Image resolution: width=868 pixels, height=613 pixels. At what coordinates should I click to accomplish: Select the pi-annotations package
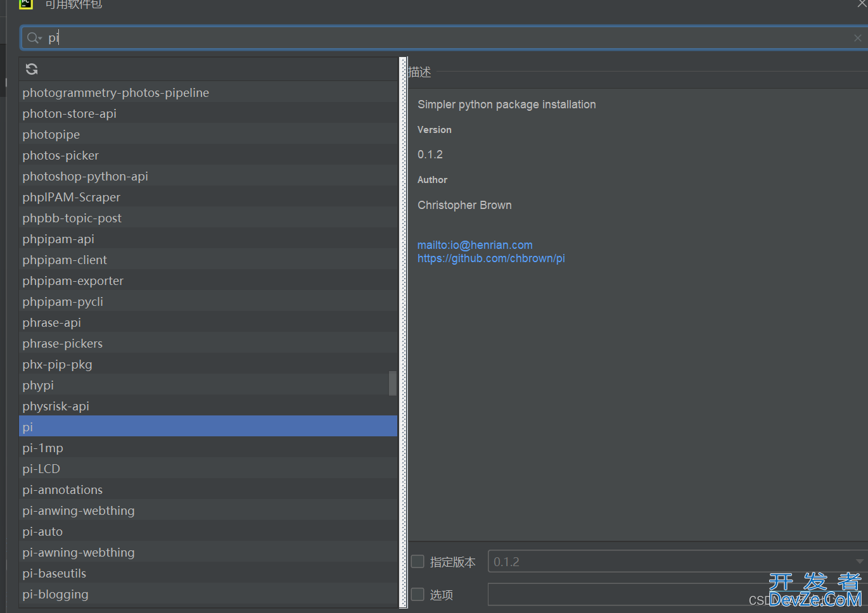tap(208, 490)
